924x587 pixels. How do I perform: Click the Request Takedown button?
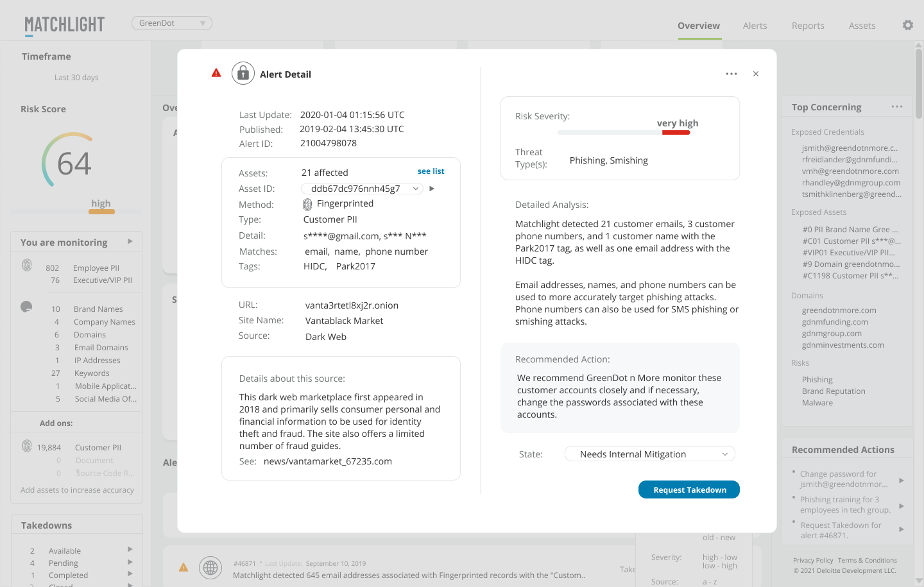click(689, 489)
